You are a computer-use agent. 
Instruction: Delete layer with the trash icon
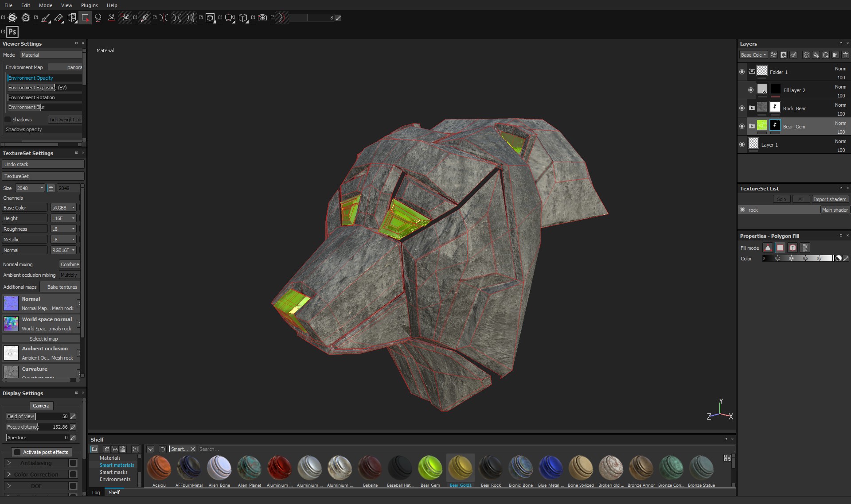pos(845,55)
